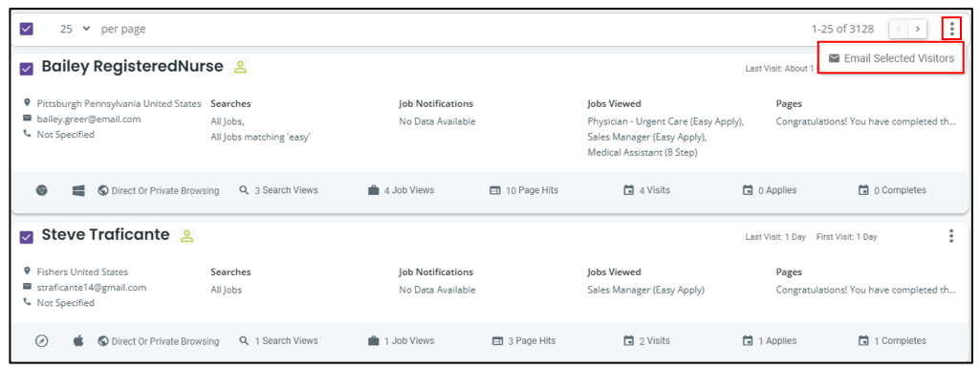
Task: Click the email bailey.greer@email.com
Action: [89, 119]
